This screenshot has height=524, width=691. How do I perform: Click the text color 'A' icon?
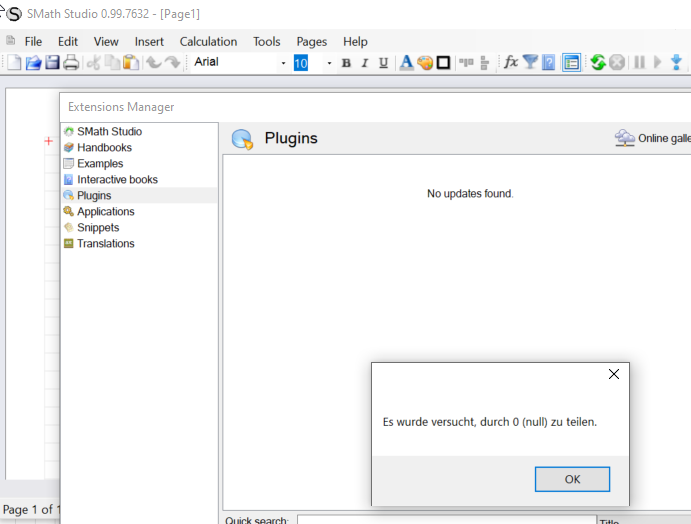pyautogui.click(x=406, y=63)
